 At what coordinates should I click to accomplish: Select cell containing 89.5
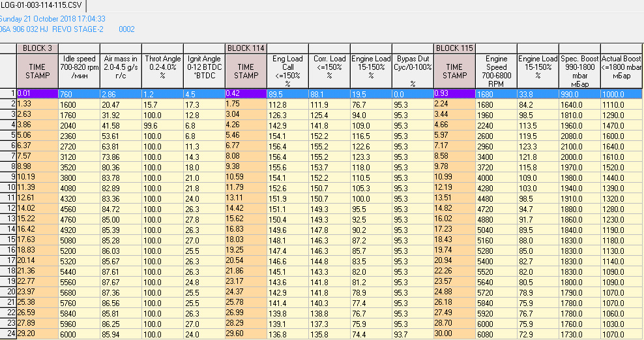[287, 94]
